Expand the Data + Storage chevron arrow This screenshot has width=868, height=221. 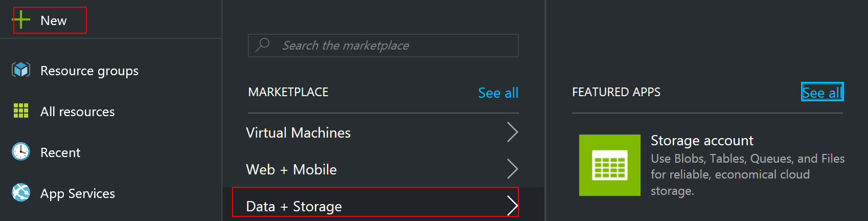512,206
